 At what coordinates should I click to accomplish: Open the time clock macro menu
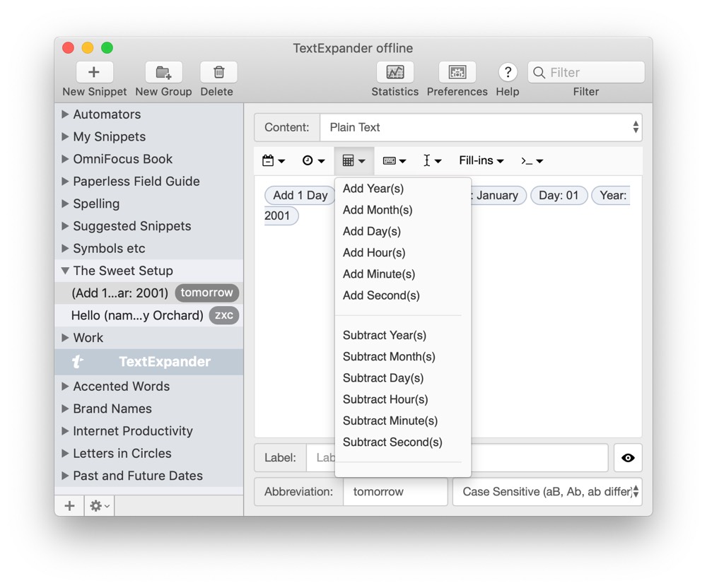pos(313,160)
